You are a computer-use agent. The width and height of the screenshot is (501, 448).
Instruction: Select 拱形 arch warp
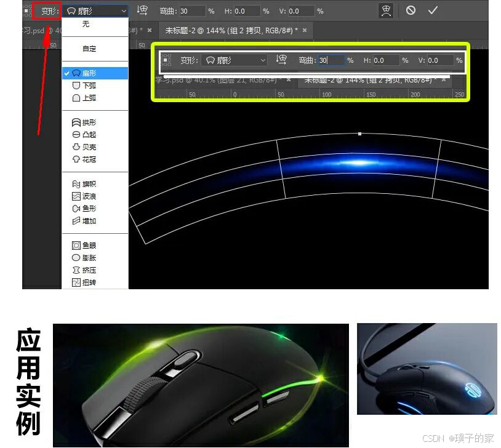[95, 122]
